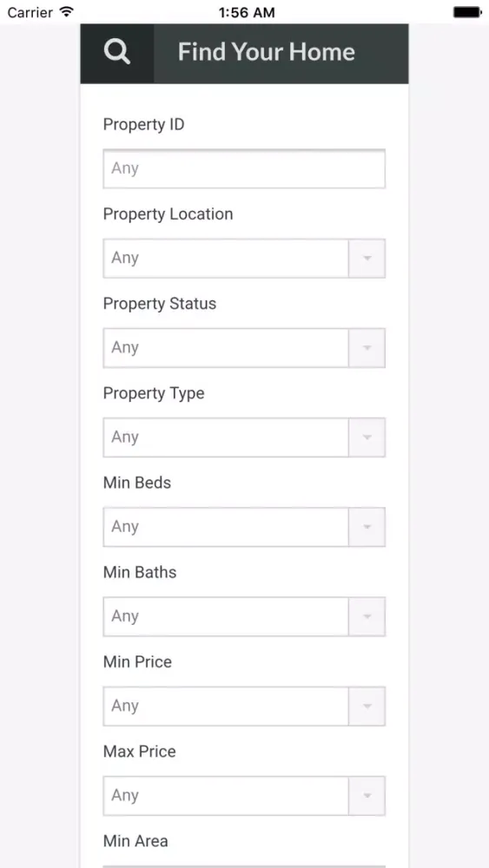489x868 pixels.
Task: Click the Min Price select field
Action: point(244,707)
